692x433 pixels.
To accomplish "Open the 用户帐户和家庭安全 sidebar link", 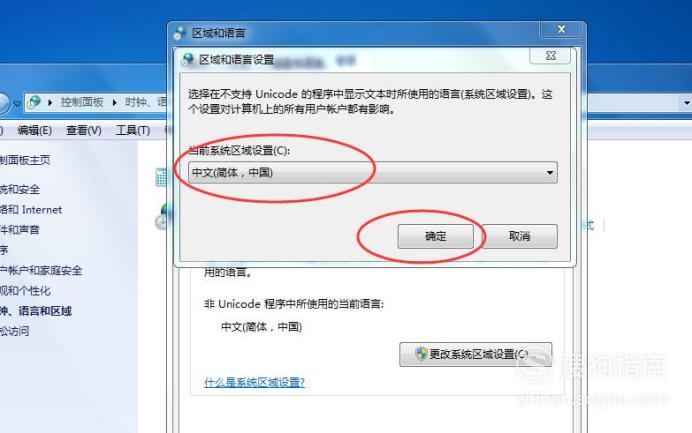I will pyautogui.click(x=41, y=271).
